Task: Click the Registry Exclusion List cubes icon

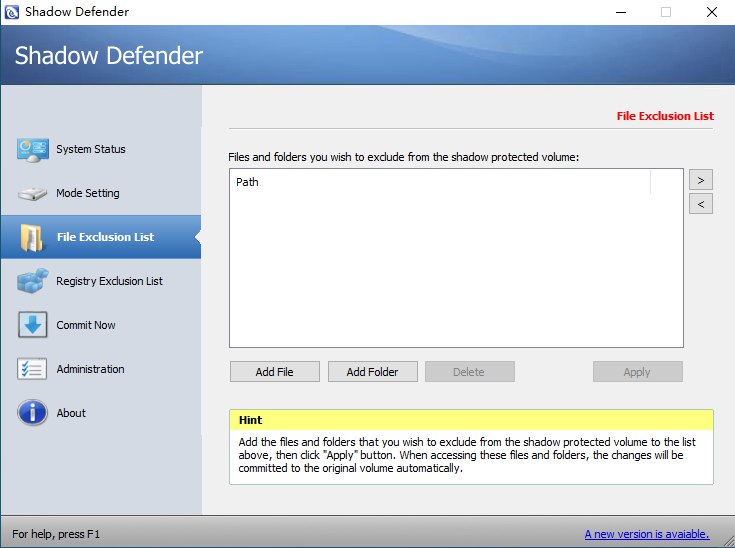Action: (32, 281)
